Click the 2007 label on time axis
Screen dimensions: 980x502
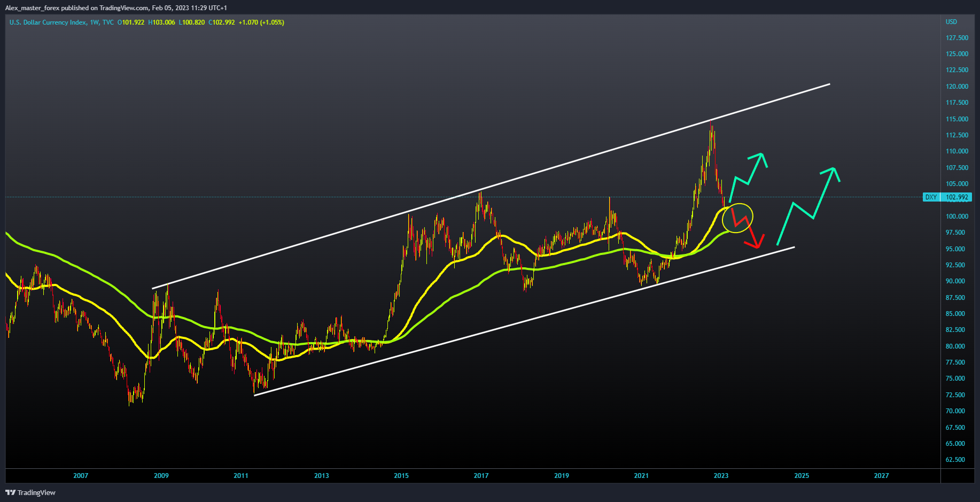click(x=81, y=476)
